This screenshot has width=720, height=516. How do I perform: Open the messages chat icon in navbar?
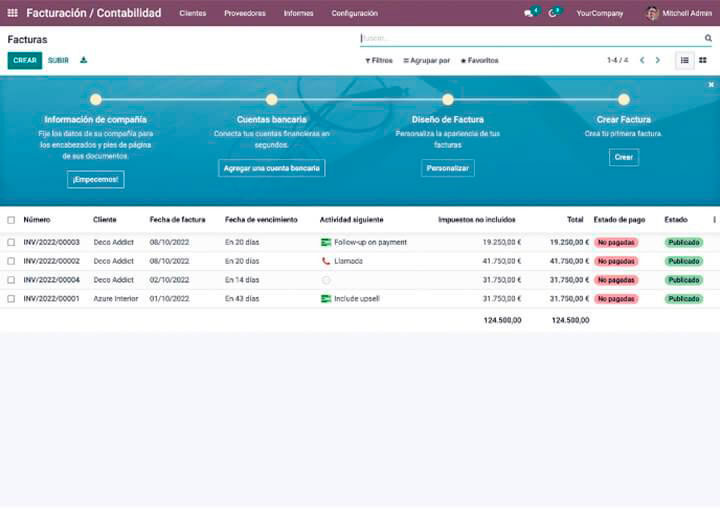[529, 13]
